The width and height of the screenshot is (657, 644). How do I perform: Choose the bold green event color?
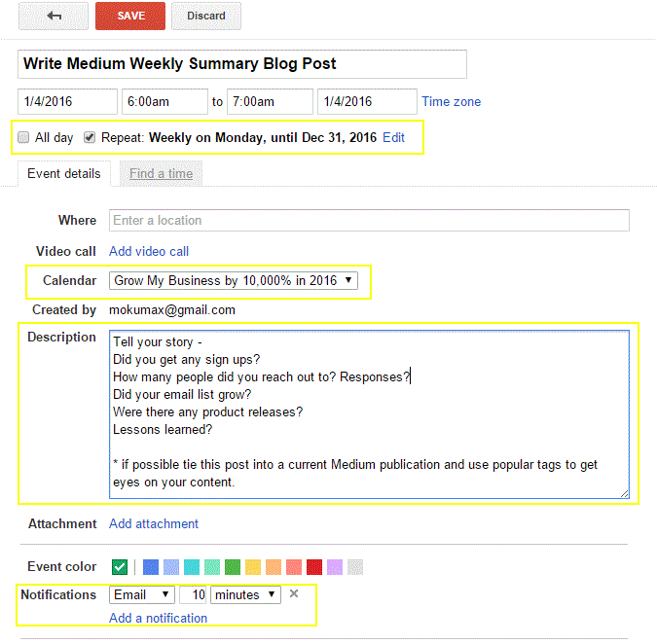coord(233,567)
